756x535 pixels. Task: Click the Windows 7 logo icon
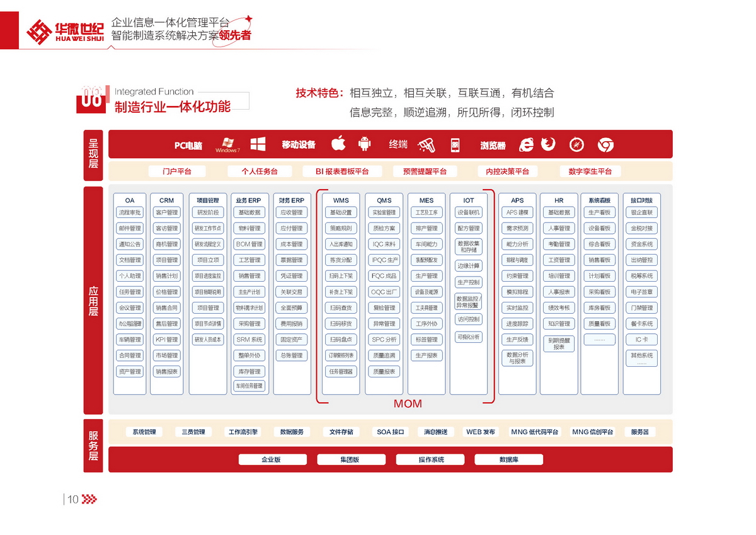point(227,144)
